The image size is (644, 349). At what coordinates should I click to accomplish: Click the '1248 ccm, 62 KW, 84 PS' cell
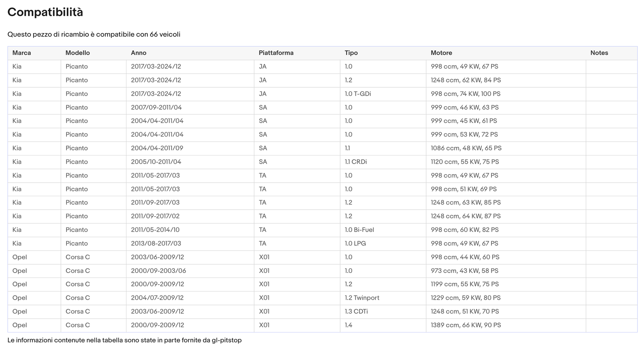(506, 80)
